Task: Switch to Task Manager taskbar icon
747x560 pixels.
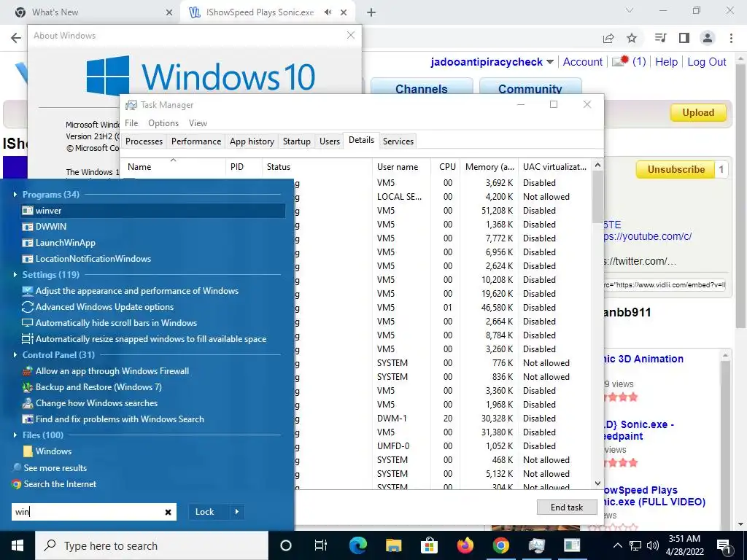Action: 536,545
